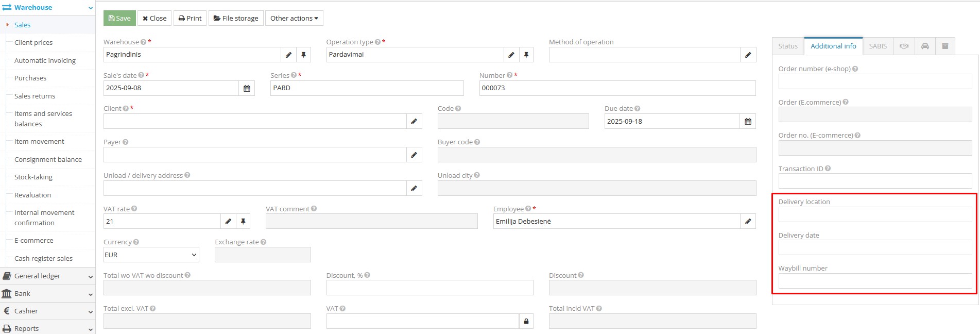980x334 pixels.
Task: Toggle the pin next to Operation type
Action: coord(526,55)
